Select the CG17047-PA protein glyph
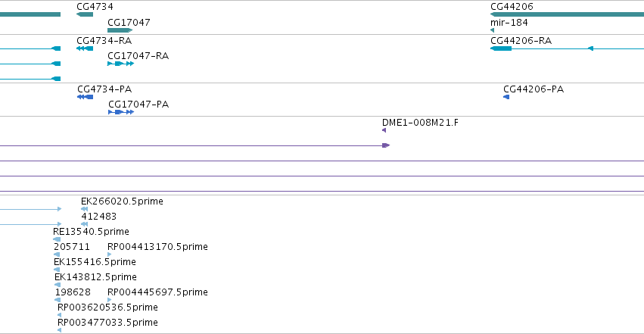Viewport: 644px width, 334px height. click(121, 112)
